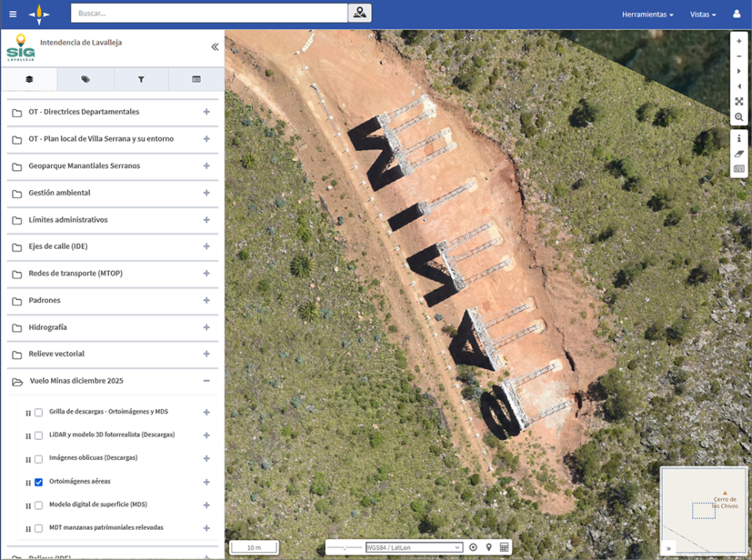This screenshot has height=560, width=752.
Task: Switch to the filter tab
Action: pyautogui.click(x=141, y=79)
